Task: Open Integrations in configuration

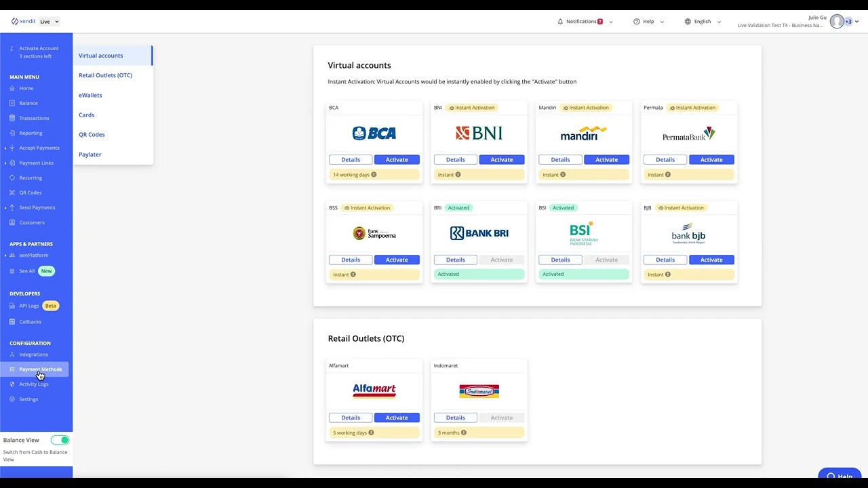Action: (33, 354)
